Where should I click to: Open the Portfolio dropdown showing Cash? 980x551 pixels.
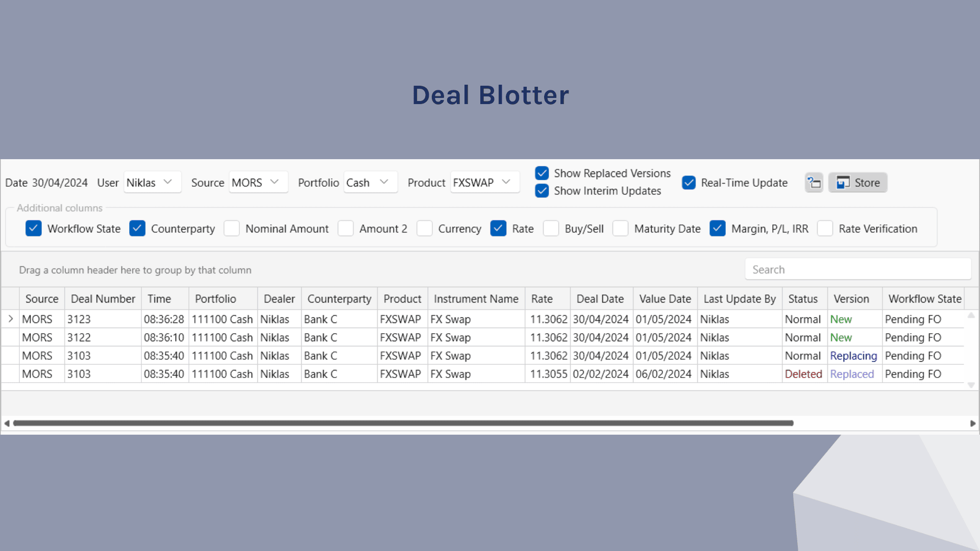point(371,183)
